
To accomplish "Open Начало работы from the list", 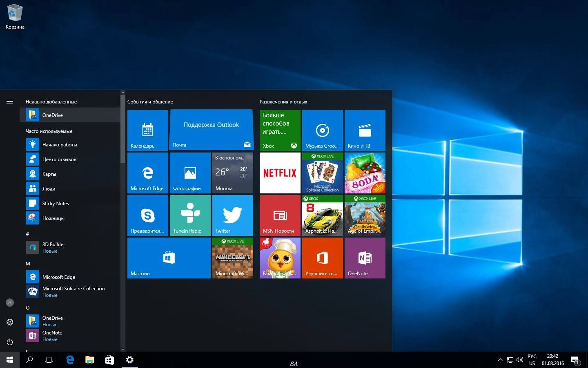I will (70, 144).
